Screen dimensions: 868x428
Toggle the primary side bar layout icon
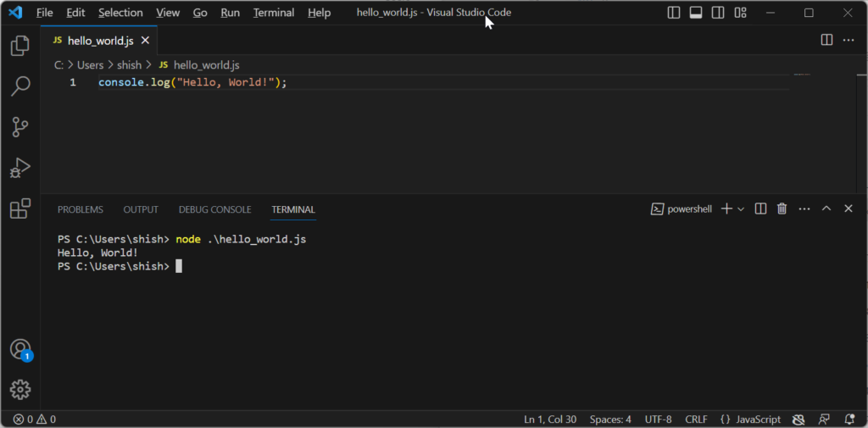[674, 12]
